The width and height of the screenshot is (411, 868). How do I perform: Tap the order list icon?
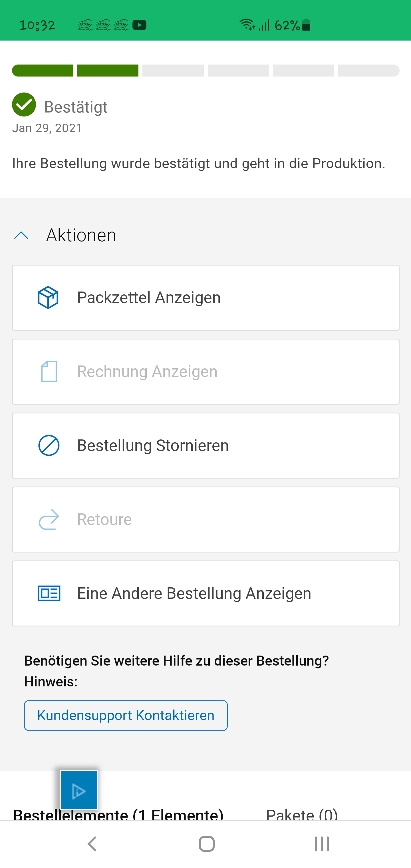pyautogui.click(x=49, y=593)
